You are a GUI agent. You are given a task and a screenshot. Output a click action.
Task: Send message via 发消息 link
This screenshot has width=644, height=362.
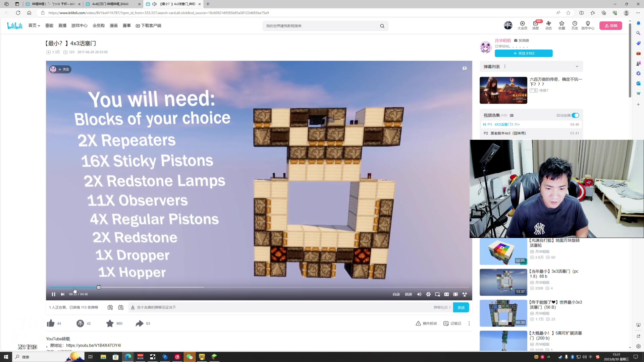[521, 41]
